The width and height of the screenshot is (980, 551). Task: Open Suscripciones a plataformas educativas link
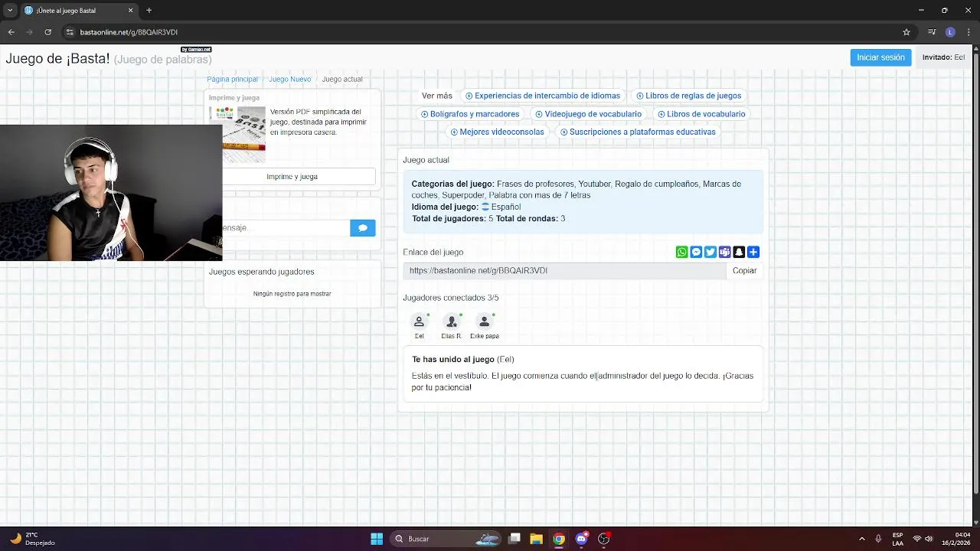coord(638,132)
